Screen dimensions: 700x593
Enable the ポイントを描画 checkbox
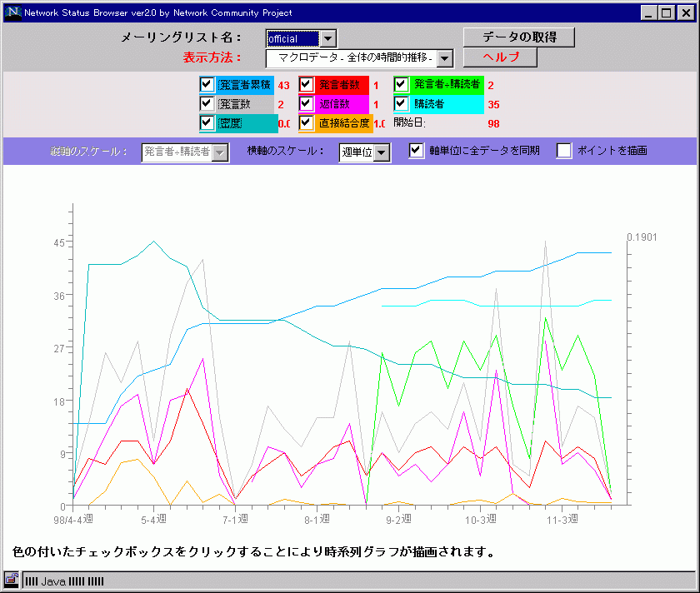click(x=564, y=151)
